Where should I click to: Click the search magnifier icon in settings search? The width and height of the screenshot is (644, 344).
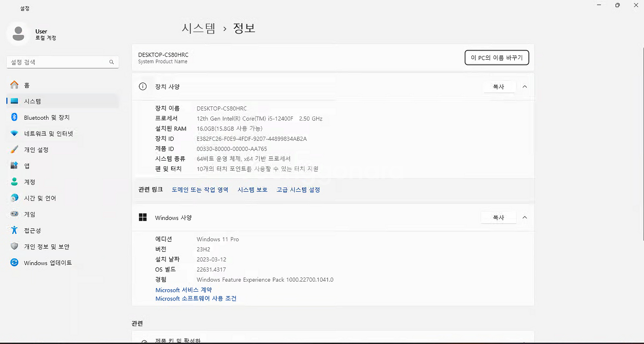coord(111,62)
